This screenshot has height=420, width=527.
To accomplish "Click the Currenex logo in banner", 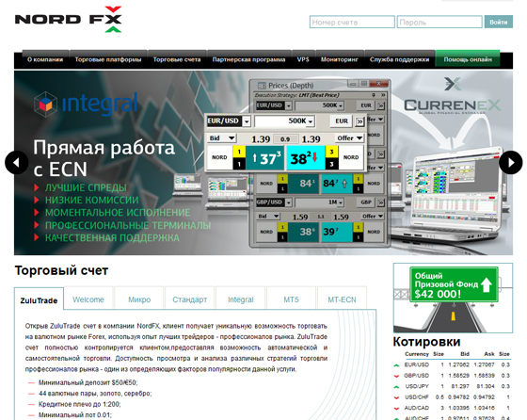I will click(452, 96).
